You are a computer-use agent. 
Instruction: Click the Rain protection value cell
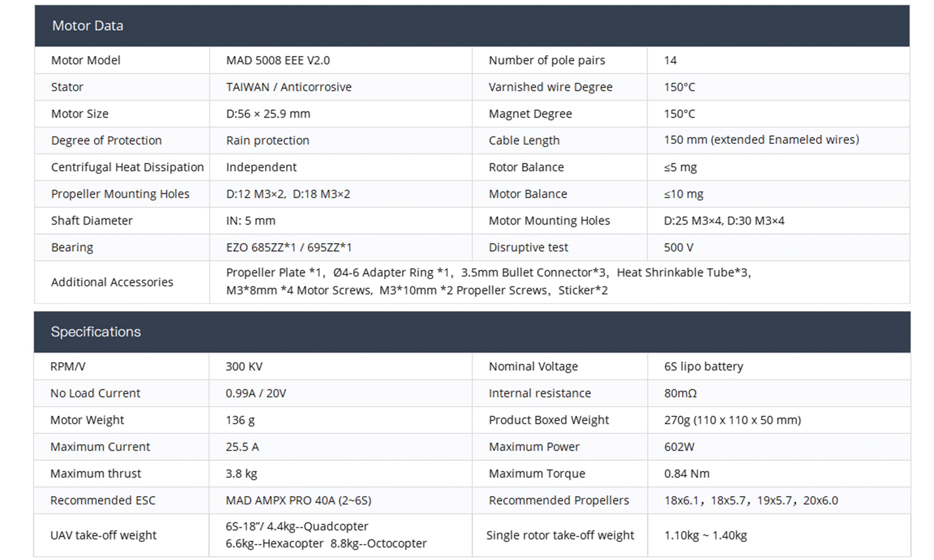click(267, 140)
